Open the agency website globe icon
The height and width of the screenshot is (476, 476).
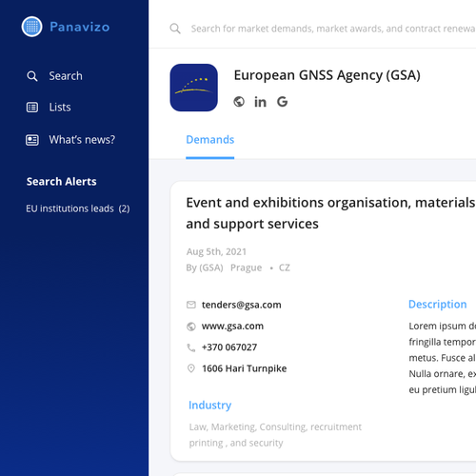click(239, 102)
